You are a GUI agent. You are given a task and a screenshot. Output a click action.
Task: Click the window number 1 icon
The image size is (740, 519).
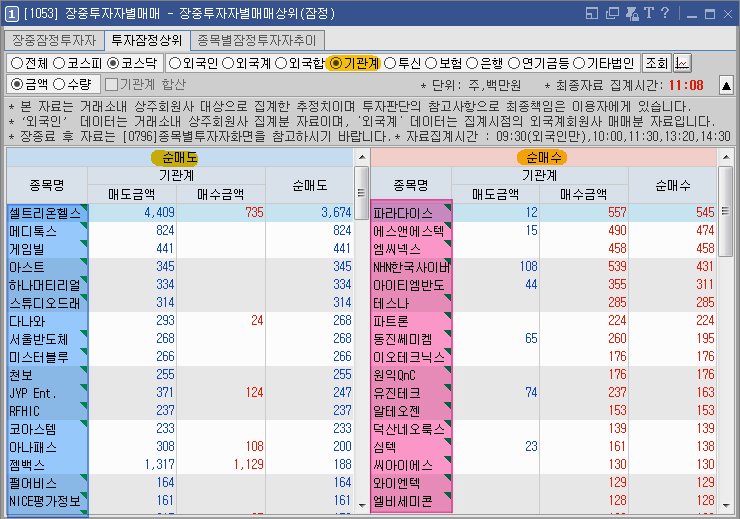tap(12, 13)
